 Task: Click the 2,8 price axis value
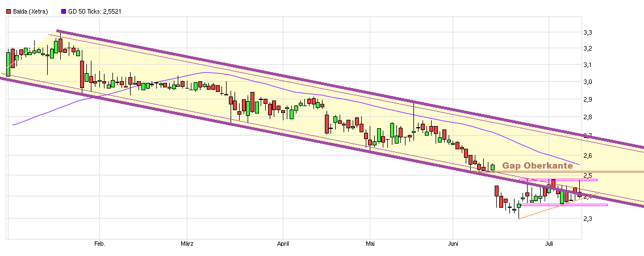click(x=588, y=117)
